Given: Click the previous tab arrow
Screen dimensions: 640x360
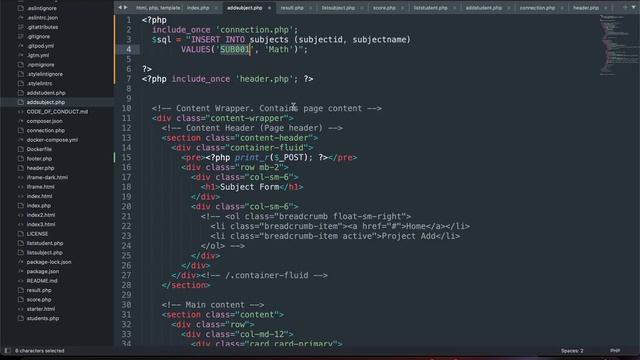Looking at the screenshot, I should pyautogui.click(x=120, y=7).
